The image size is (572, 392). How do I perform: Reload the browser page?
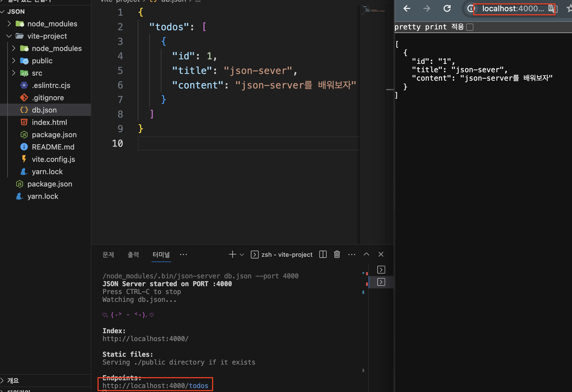pyautogui.click(x=447, y=8)
